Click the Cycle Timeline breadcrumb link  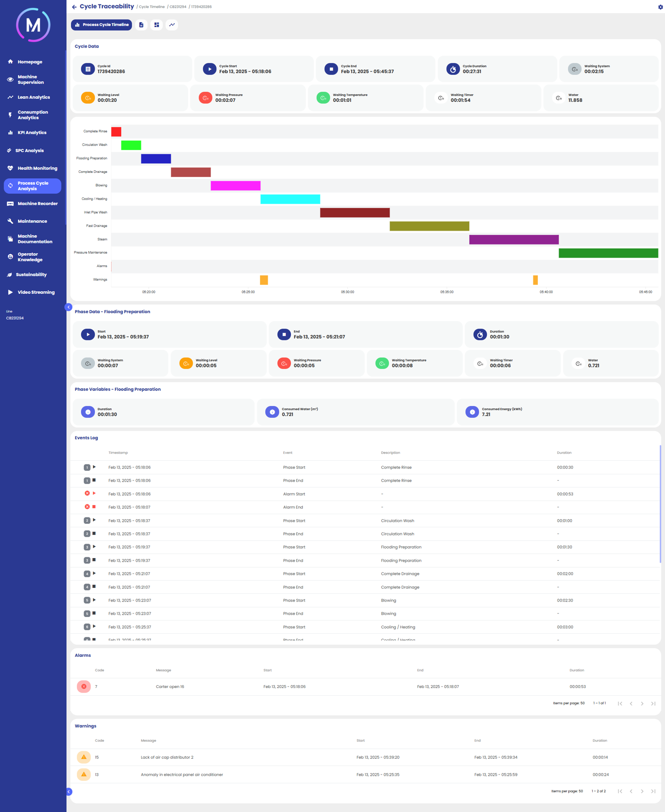click(152, 7)
